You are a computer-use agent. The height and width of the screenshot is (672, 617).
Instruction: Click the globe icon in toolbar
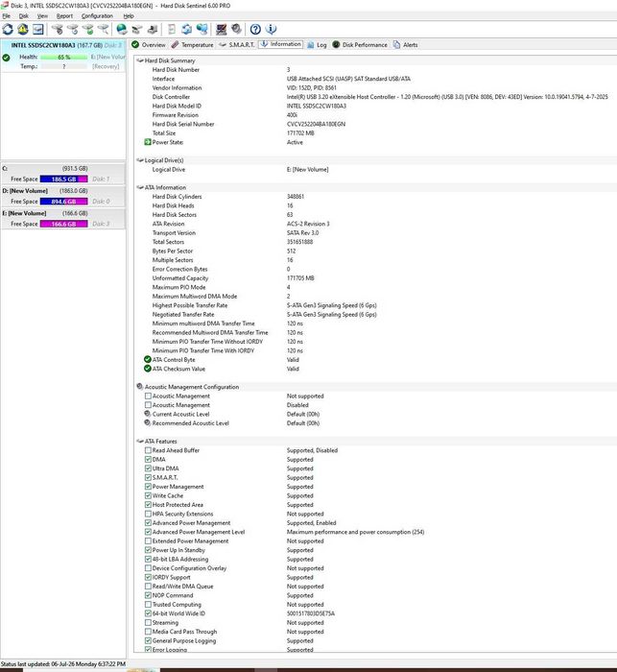pyautogui.click(x=122, y=29)
